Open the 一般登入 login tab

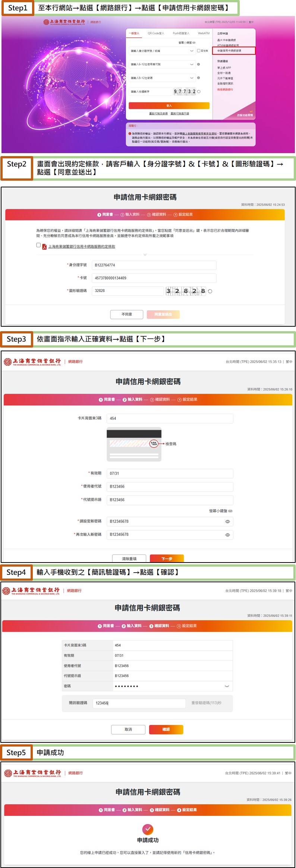point(134,33)
